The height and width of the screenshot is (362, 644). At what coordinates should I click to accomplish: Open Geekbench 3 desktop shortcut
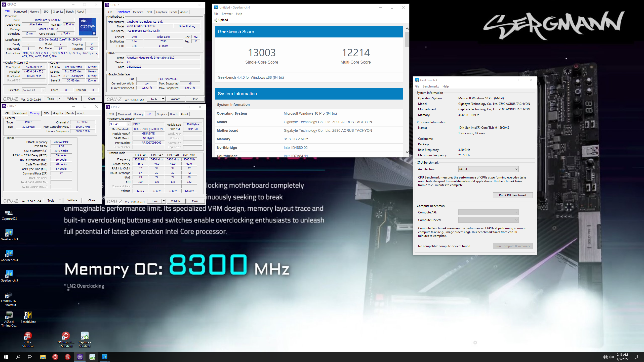tap(9, 235)
